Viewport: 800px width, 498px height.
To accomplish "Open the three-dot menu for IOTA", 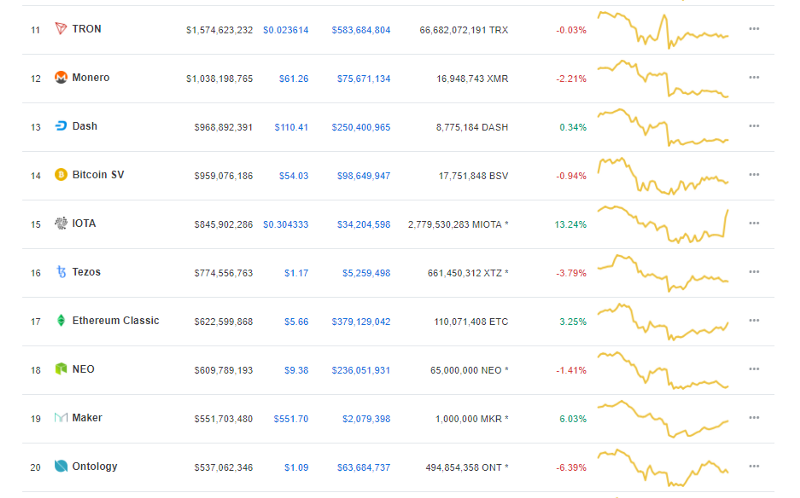I will coord(754,223).
